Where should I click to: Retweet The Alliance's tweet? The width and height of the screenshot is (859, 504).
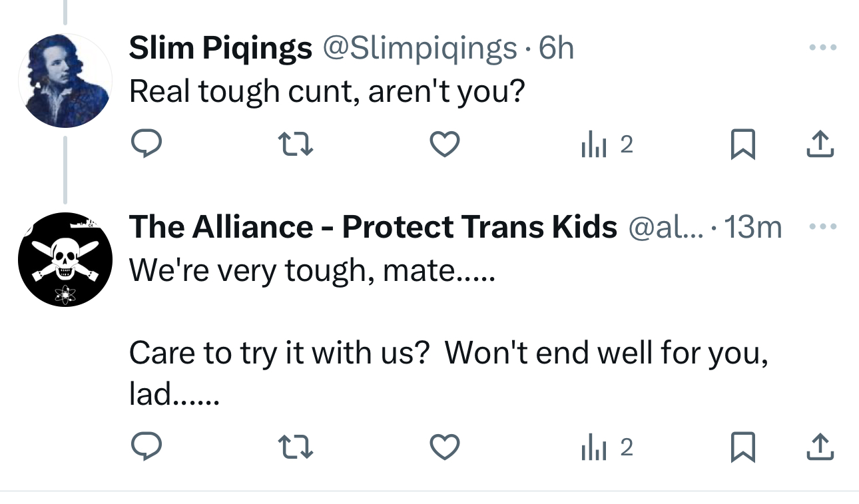pos(296,448)
